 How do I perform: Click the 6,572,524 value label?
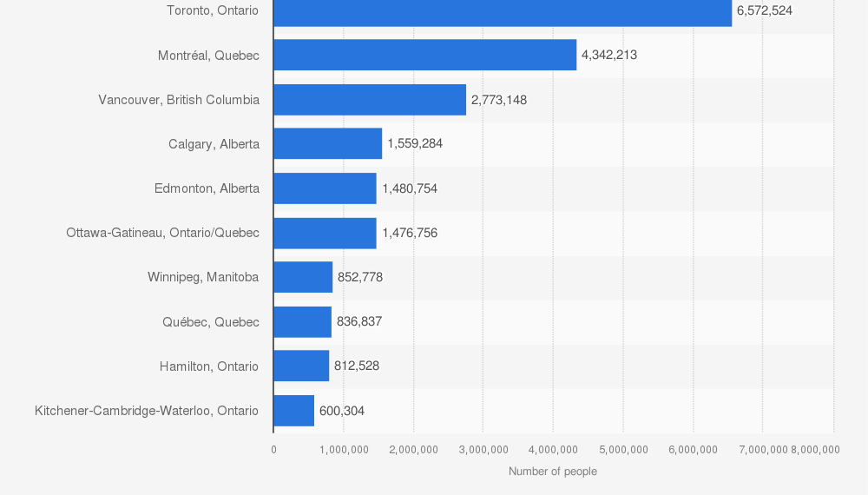(764, 10)
